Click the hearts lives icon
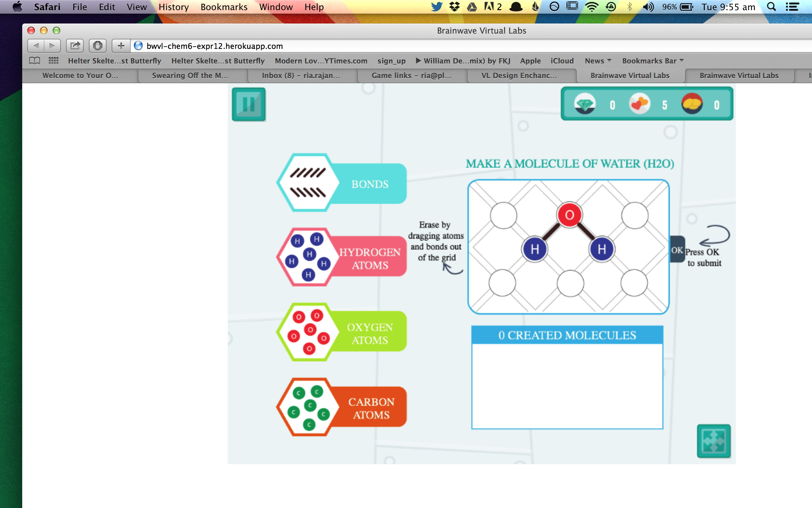 639,104
